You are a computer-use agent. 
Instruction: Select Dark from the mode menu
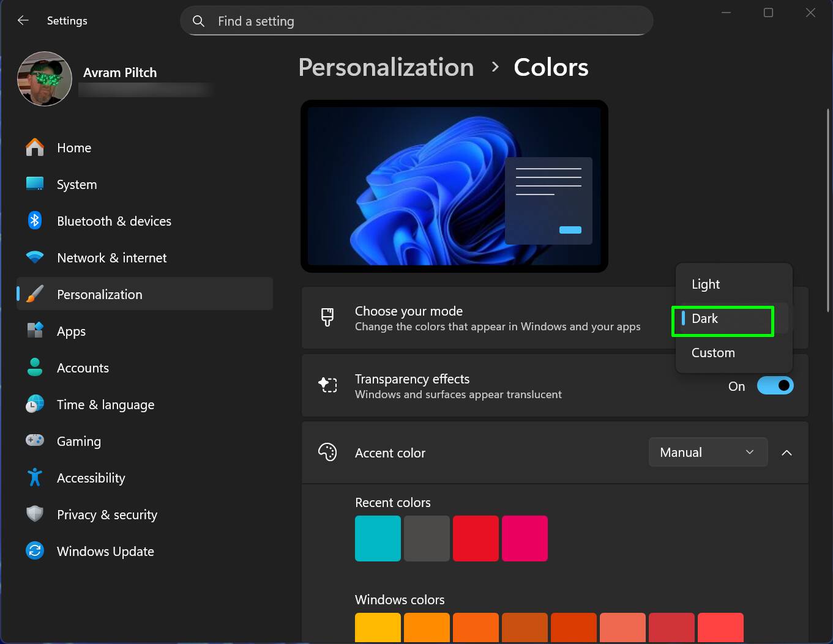[x=722, y=319]
